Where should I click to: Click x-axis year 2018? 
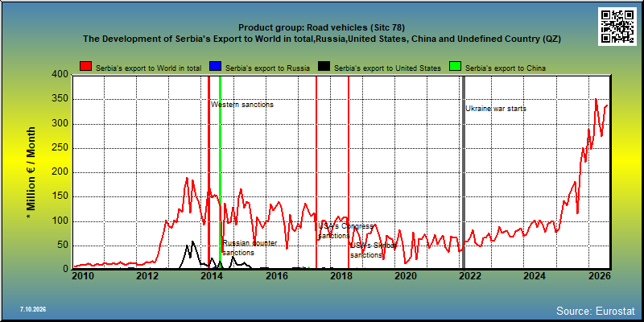pyautogui.click(x=341, y=276)
